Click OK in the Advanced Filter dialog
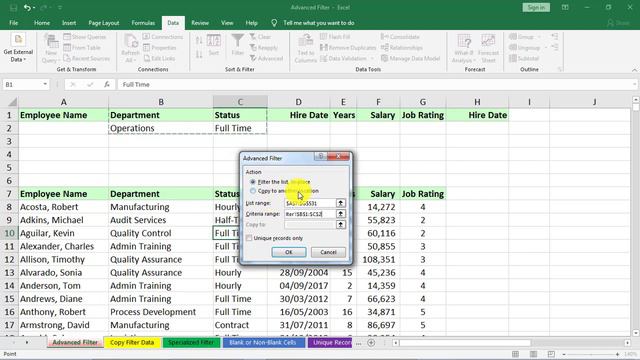This screenshot has width=640, height=360. (289, 252)
